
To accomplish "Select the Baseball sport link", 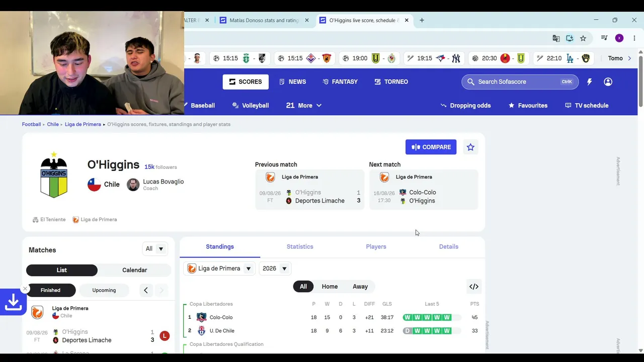I will pyautogui.click(x=200, y=106).
